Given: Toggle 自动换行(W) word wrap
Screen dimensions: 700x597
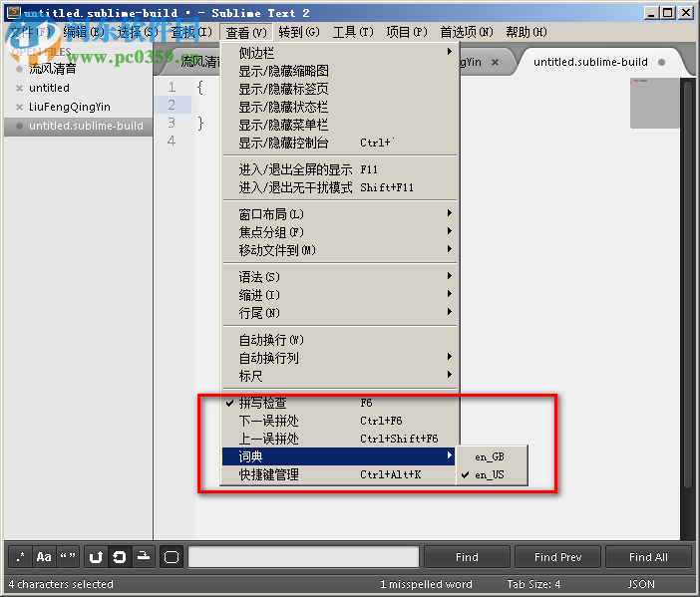Looking at the screenshot, I should click(339, 340).
